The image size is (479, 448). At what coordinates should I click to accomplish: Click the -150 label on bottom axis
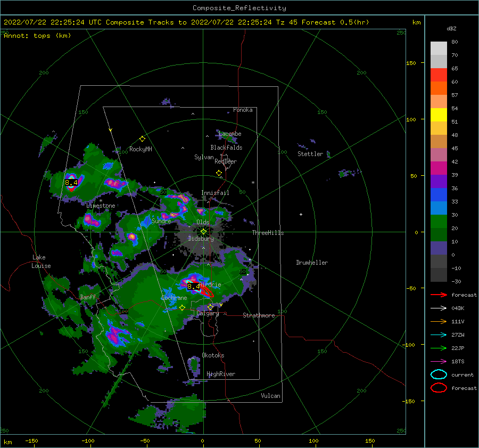point(31,441)
